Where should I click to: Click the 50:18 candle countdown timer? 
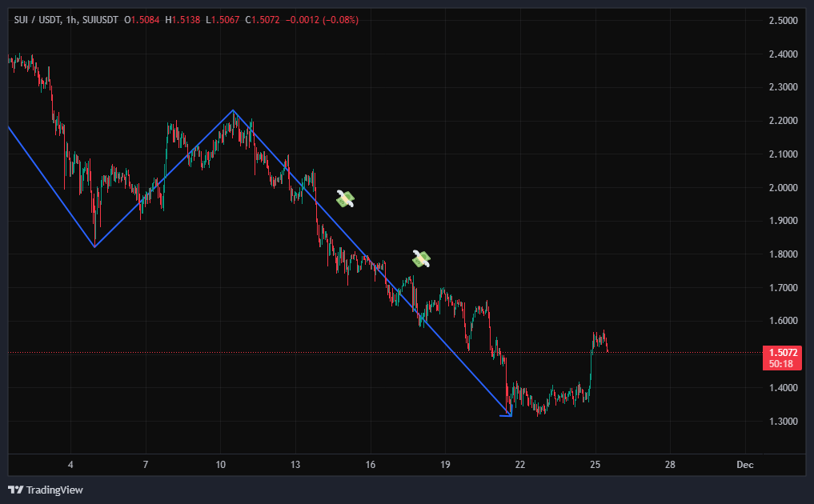tap(782, 363)
